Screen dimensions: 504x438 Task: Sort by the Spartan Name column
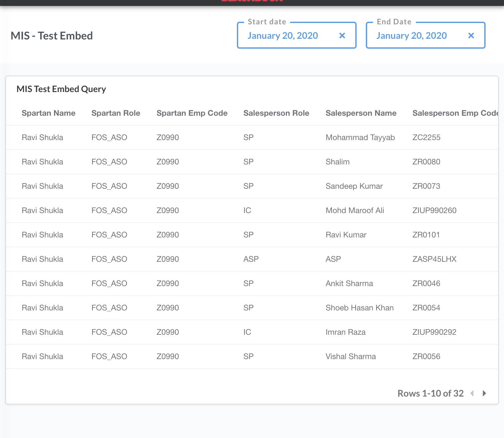(48, 113)
